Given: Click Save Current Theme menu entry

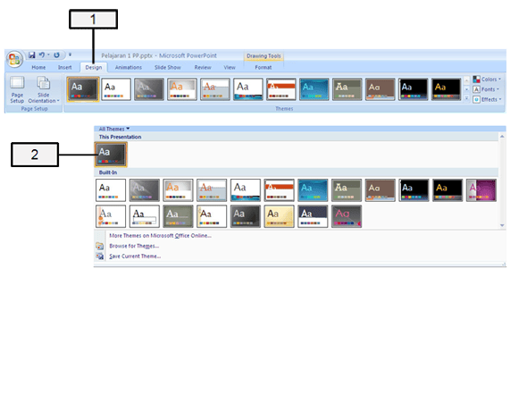Looking at the screenshot, I should point(135,256).
